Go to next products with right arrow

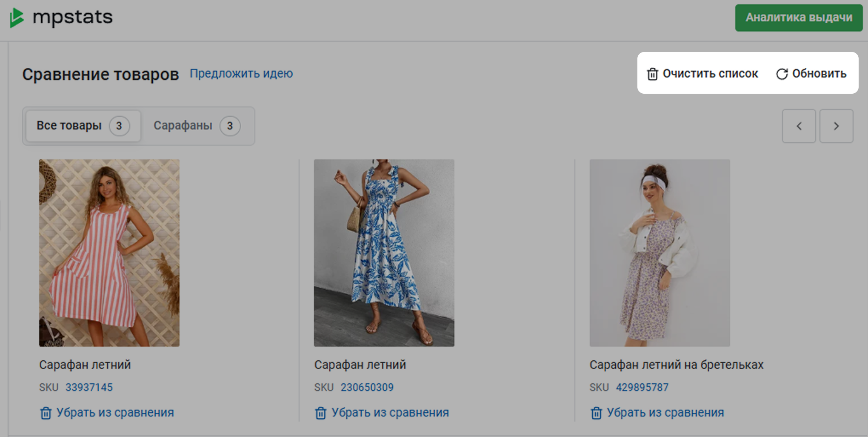[x=836, y=126]
